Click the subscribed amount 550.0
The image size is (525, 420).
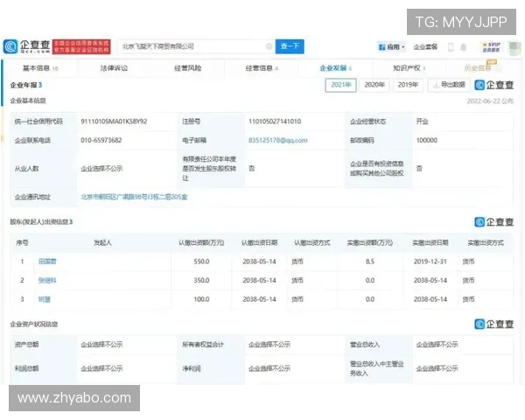201,262
